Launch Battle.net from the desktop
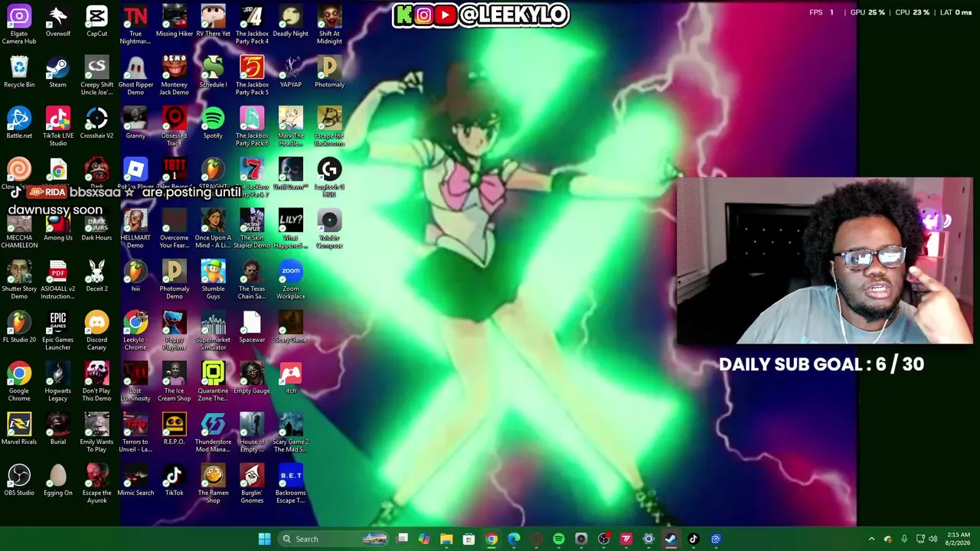The height and width of the screenshot is (551, 980). 19,124
